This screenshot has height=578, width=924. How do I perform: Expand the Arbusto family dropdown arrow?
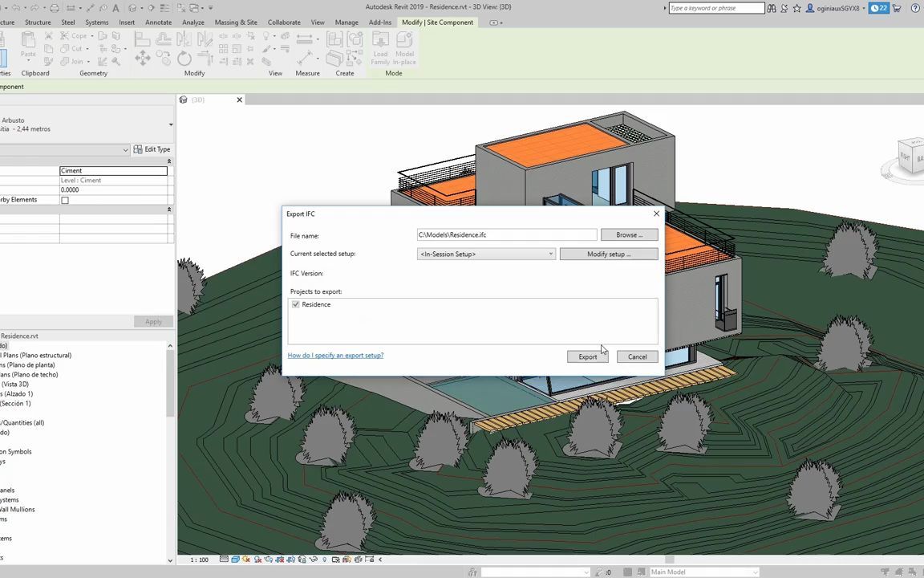pyautogui.click(x=170, y=124)
